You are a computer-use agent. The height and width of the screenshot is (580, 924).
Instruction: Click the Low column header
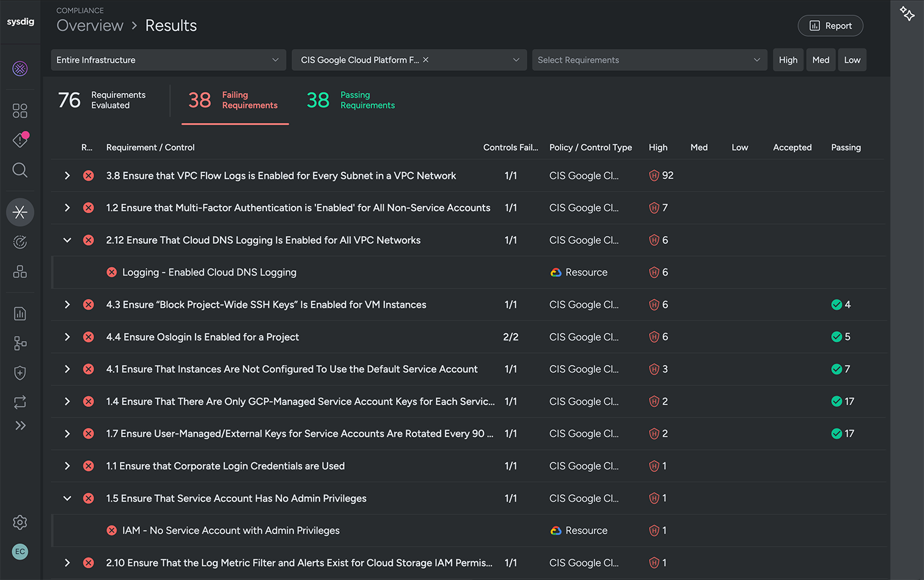(739, 147)
